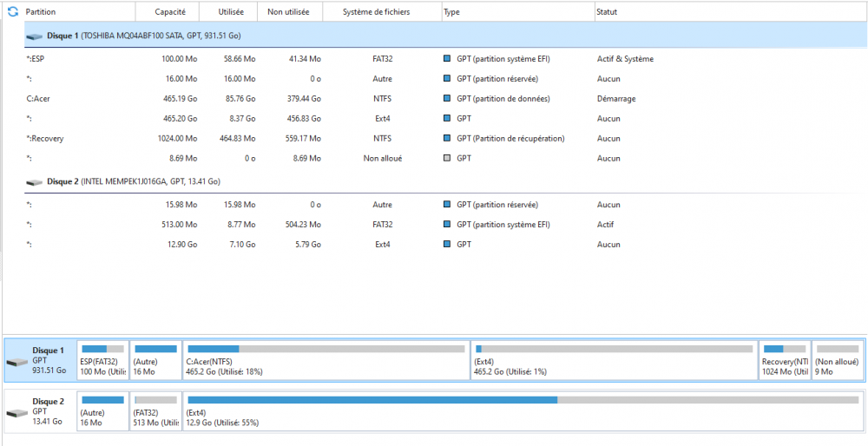Select the 465.20 Go Ext4 partition row

(260, 119)
